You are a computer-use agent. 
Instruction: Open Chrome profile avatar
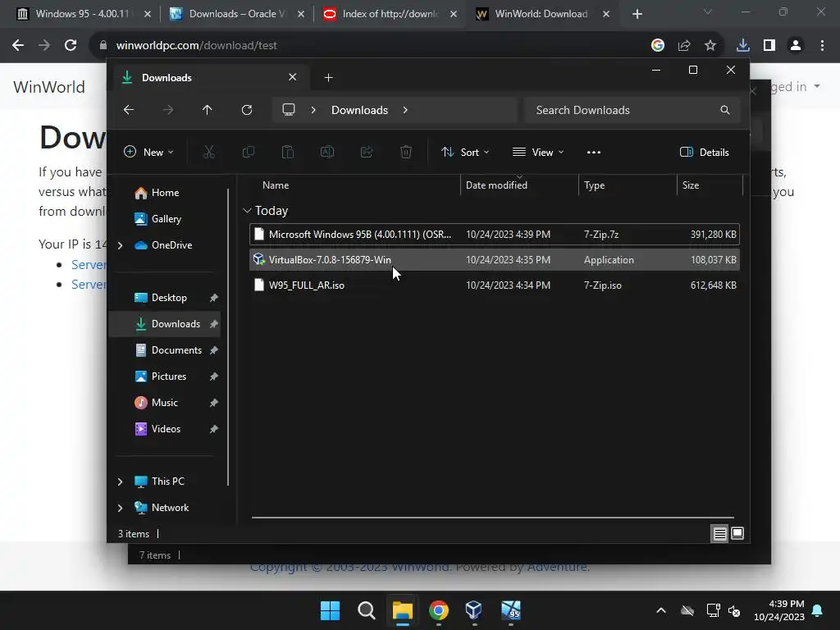796,46
